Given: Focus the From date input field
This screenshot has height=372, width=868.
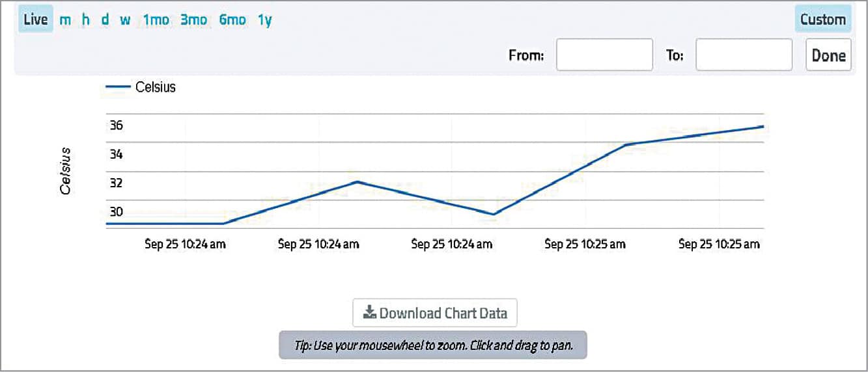Looking at the screenshot, I should (x=604, y=55).
